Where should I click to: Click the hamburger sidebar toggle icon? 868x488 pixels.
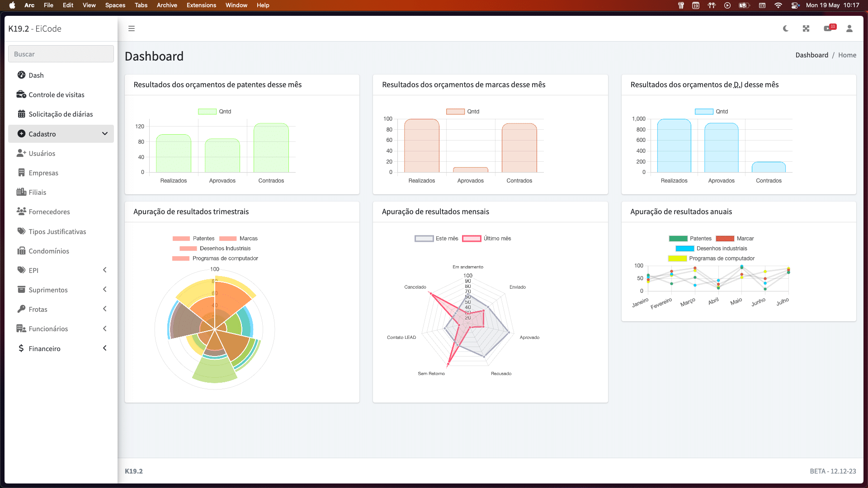(132, 28)
